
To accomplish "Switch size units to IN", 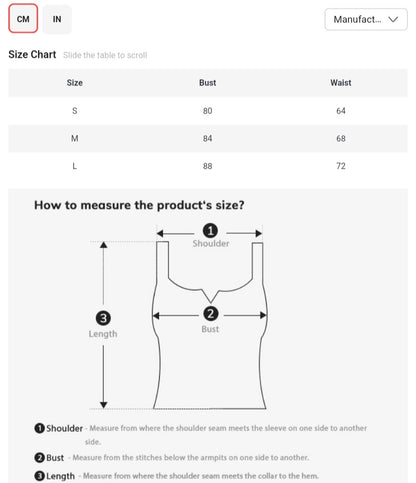I will point(57,19).
